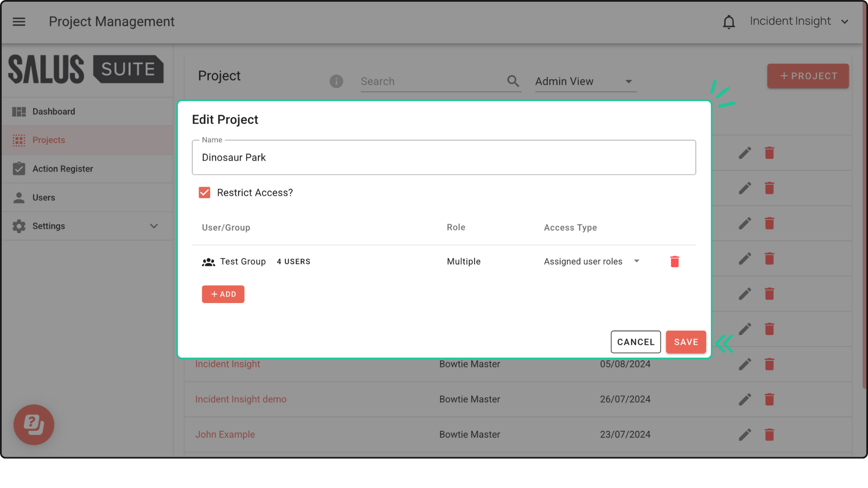
Task: Open the notifications bell
Action: click(729, 22)
